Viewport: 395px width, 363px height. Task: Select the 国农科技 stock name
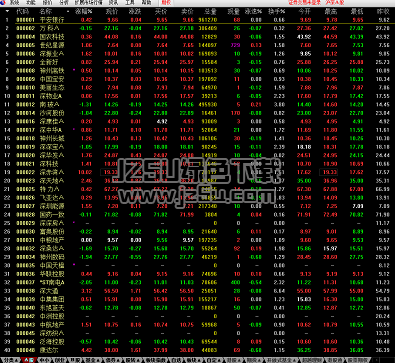click(52, 37)
